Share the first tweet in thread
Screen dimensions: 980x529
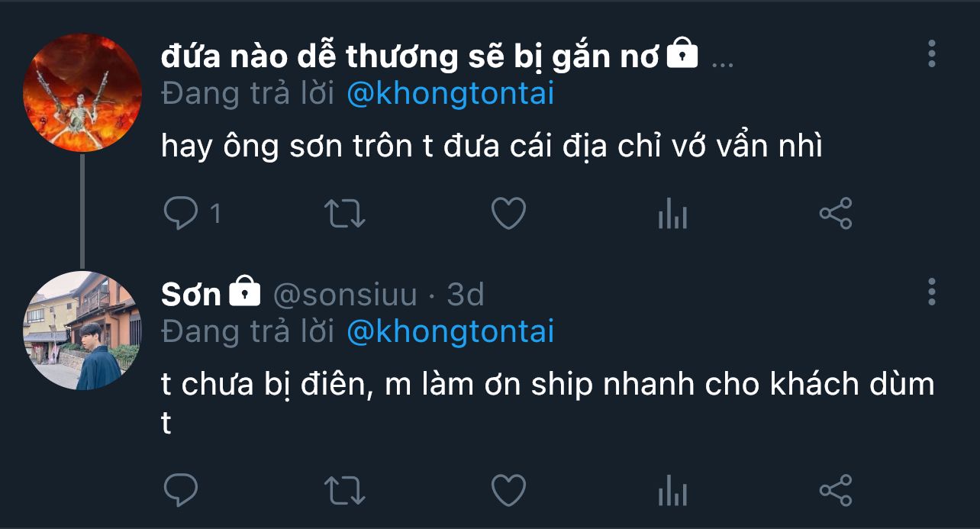pos(835,214)
